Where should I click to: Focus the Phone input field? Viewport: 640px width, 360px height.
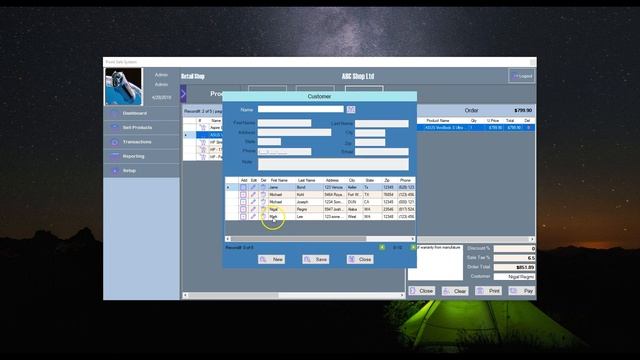click(x=284, y=152)
